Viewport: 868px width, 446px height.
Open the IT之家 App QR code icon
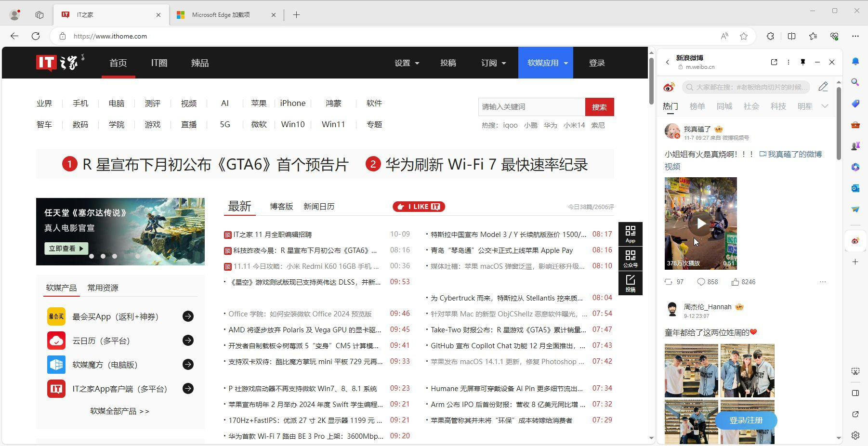point(631,234)
